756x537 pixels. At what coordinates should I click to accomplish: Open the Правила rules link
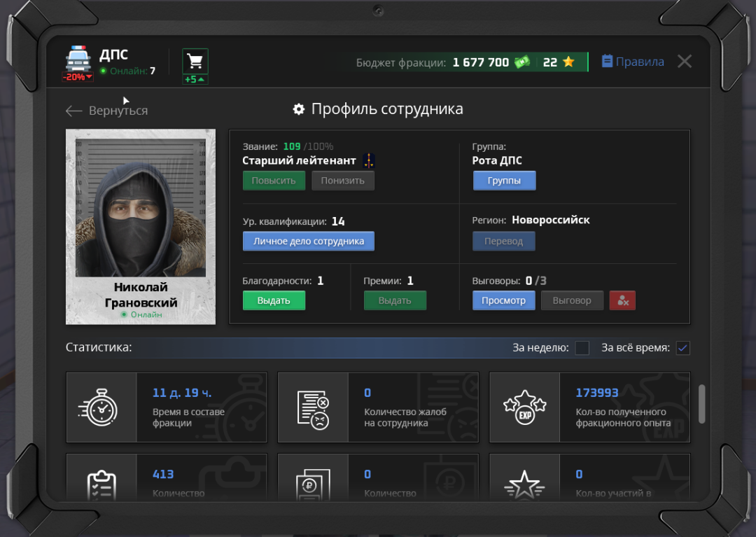pos(633,62)
